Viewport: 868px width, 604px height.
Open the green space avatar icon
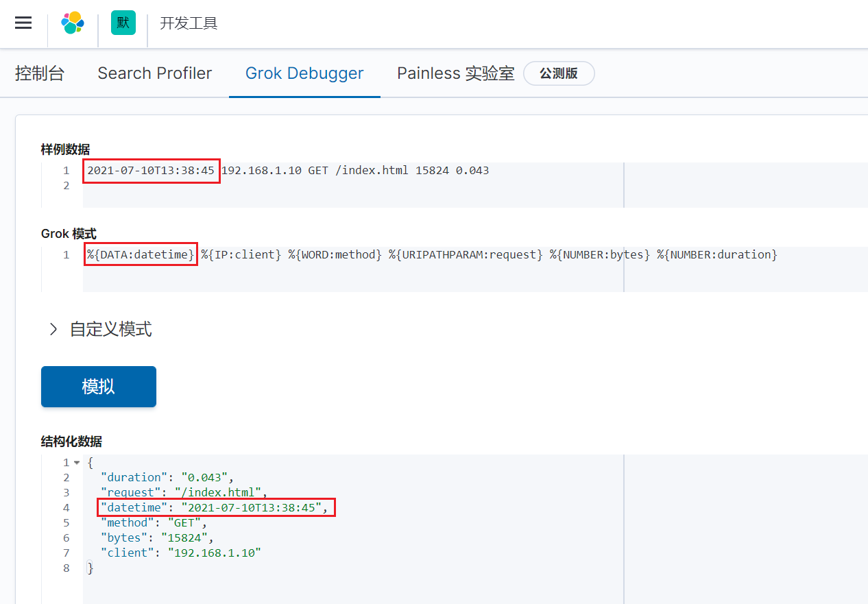click(123, 23)
